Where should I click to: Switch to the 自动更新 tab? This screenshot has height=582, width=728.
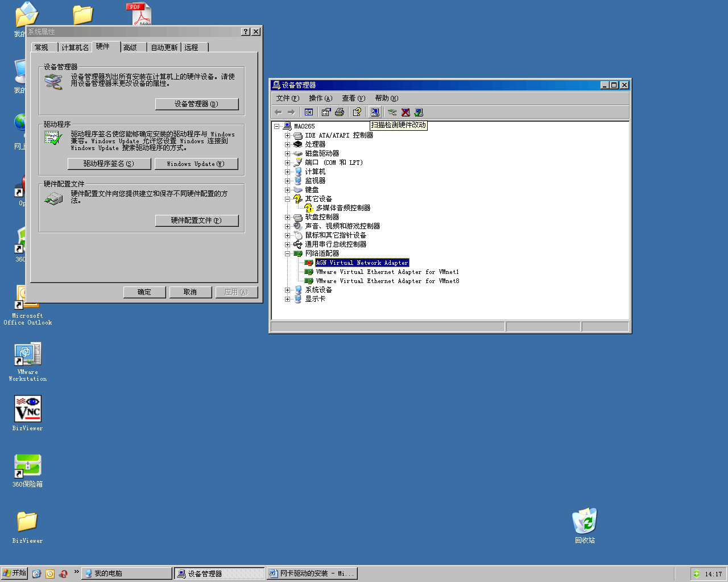click(164, 47)
